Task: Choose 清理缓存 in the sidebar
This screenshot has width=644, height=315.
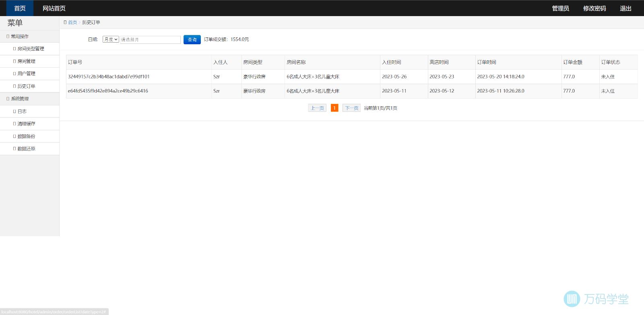Action: coord(26,124)
